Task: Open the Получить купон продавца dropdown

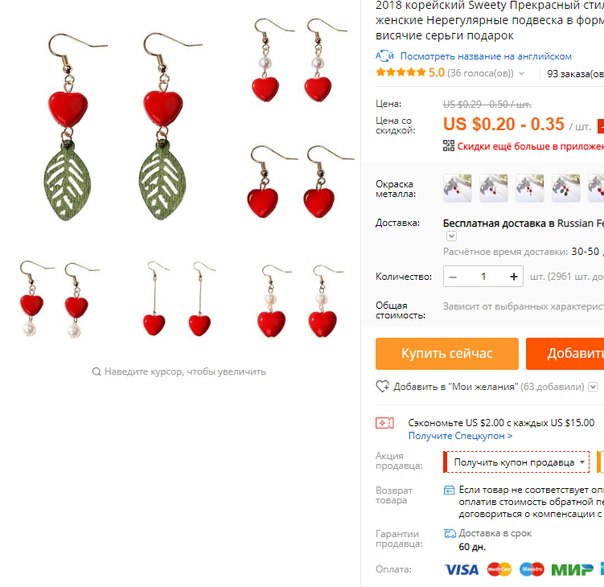Action: pyautogui.click(x=517, y=462)
